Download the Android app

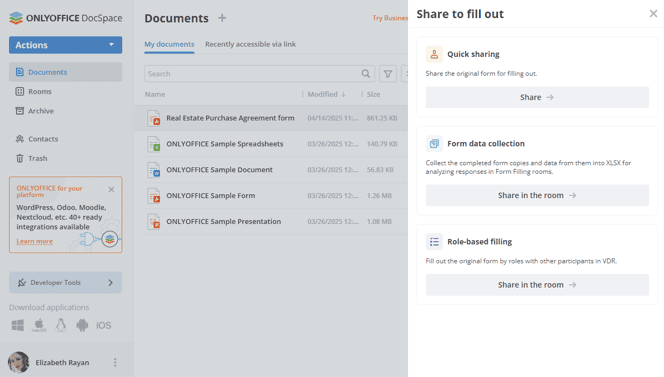pos(82,325)
